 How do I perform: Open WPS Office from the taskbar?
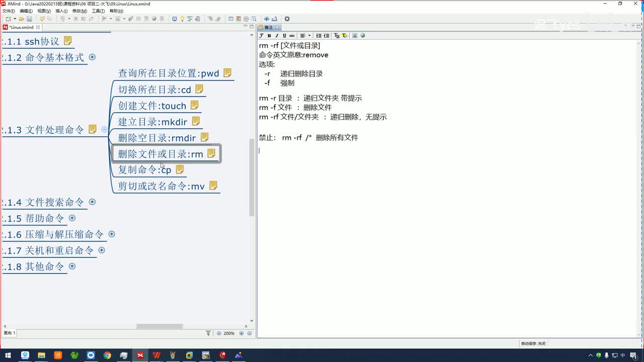click(x=156, y=355)
